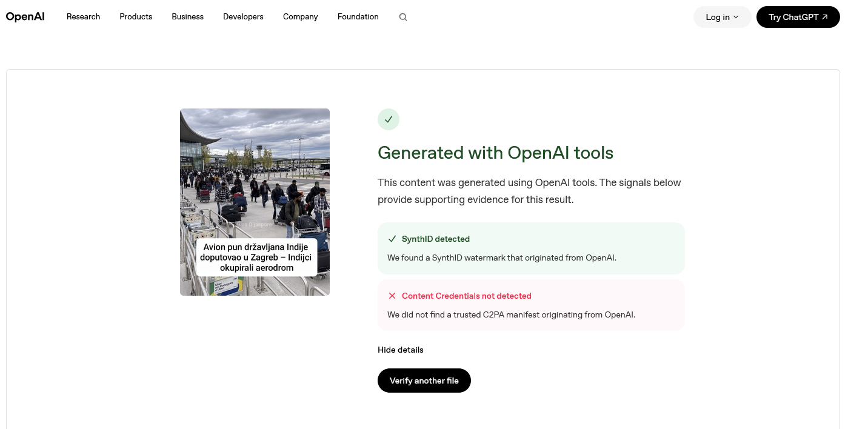Open the search magnifier icon
This screenshot has width=868, height=429.
[403, 17]
